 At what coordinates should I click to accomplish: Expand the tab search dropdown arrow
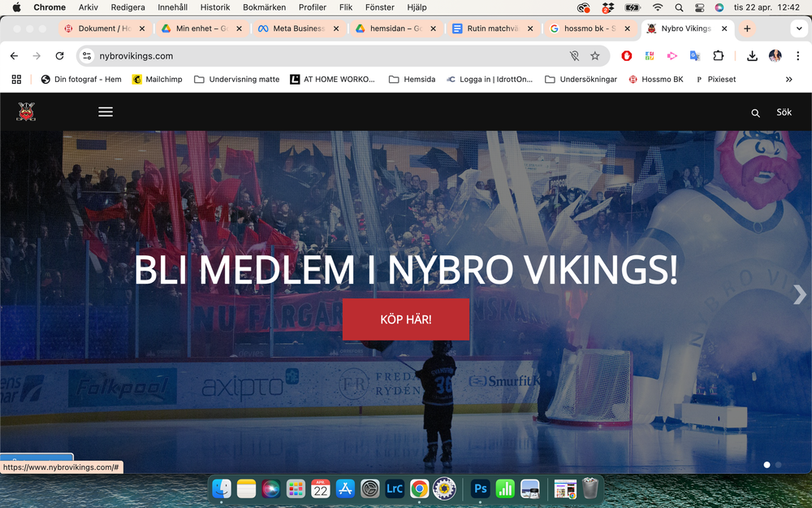pos(799,28)
